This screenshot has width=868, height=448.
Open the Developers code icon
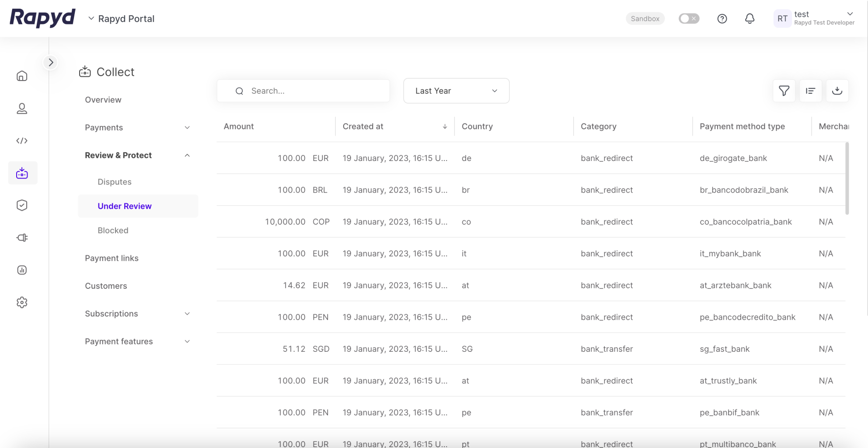click(22, 141)
